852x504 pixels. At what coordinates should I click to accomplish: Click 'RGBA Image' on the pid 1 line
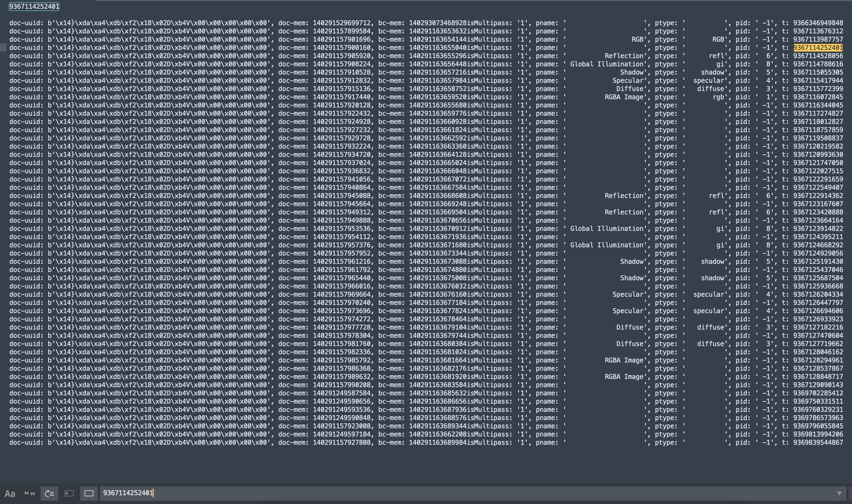[x=624, y=97]
